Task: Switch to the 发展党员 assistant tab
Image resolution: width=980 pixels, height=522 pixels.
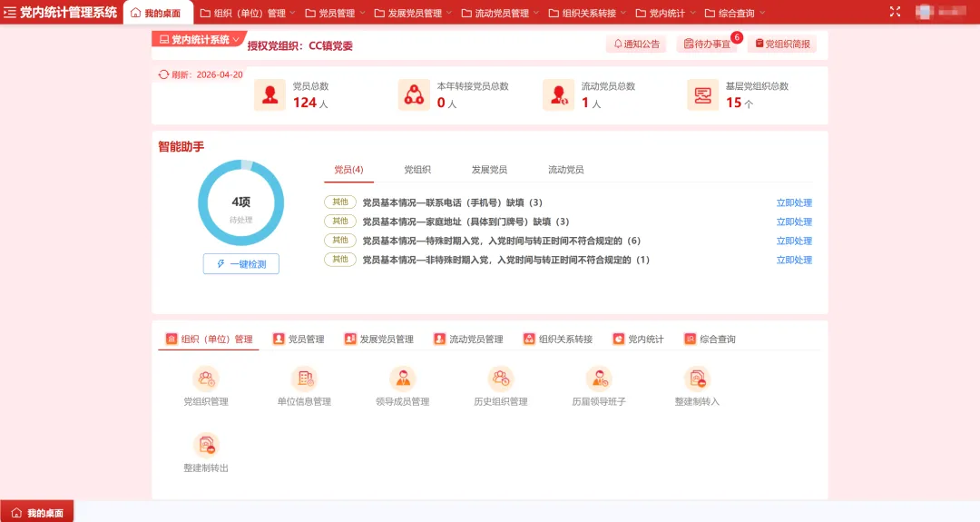Action: (489, 170)
